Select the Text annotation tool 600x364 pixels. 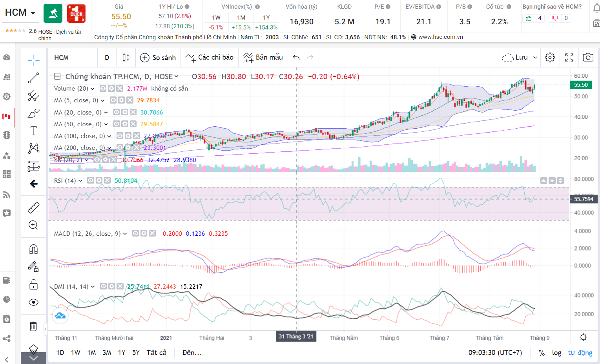tap(34, 131)
